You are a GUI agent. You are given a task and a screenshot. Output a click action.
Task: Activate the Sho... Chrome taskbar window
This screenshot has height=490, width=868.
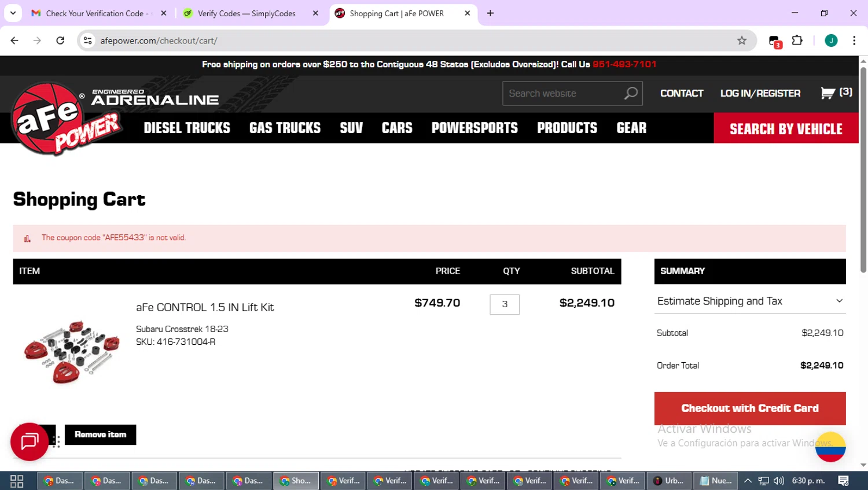tap(296, 481)
